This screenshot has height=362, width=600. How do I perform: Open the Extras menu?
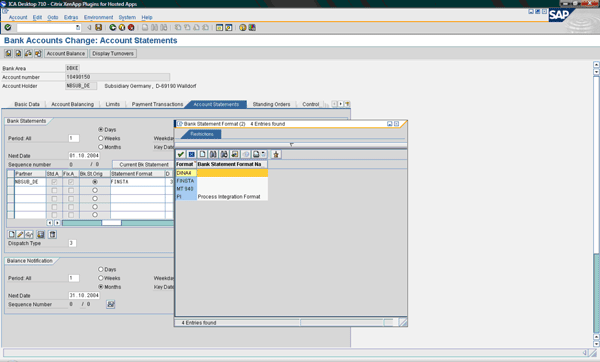pyautogui.click(x=71, y=17)
